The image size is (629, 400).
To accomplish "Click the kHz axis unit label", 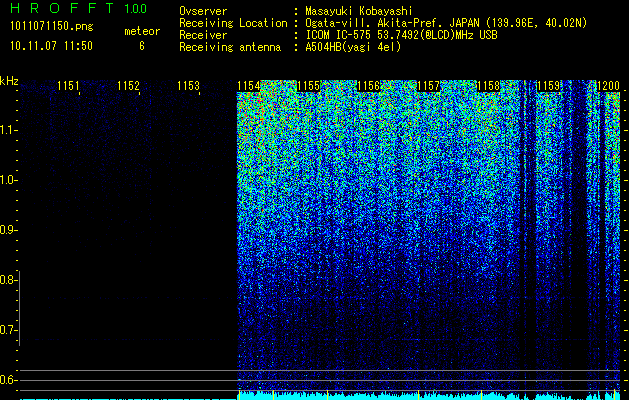I will pyautogui.click(x=9, y=81).
